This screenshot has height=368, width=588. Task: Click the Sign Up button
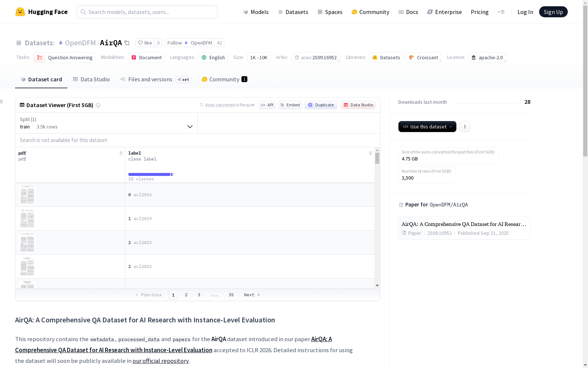(553, 12)
